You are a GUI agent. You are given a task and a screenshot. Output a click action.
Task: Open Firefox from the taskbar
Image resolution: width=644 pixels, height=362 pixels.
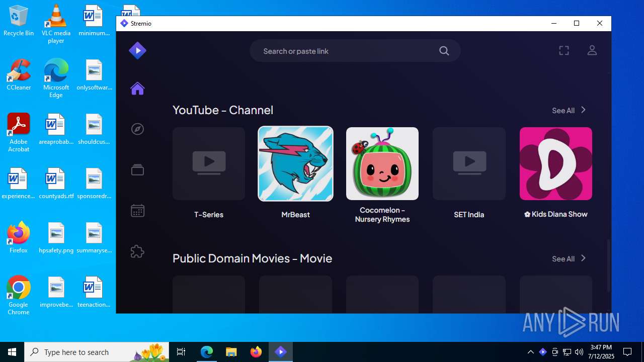[x=256, y=352]
